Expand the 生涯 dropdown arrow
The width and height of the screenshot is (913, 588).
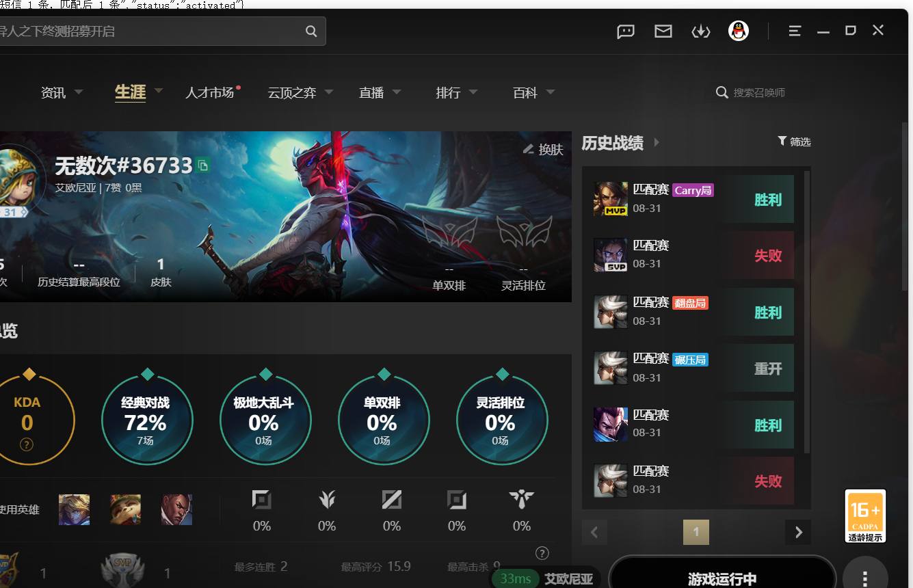point(159,90)
